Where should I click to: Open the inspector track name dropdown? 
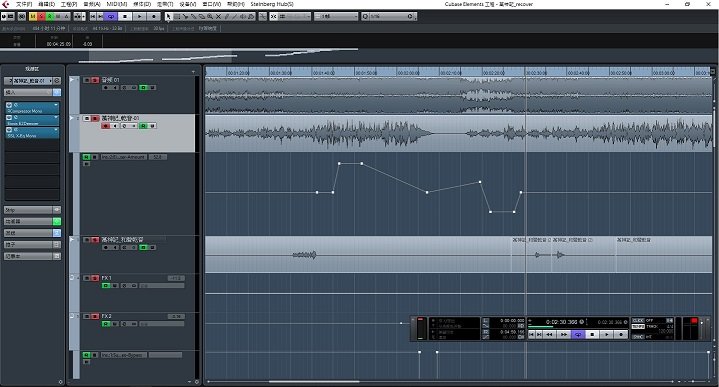(x=32, y=81)
